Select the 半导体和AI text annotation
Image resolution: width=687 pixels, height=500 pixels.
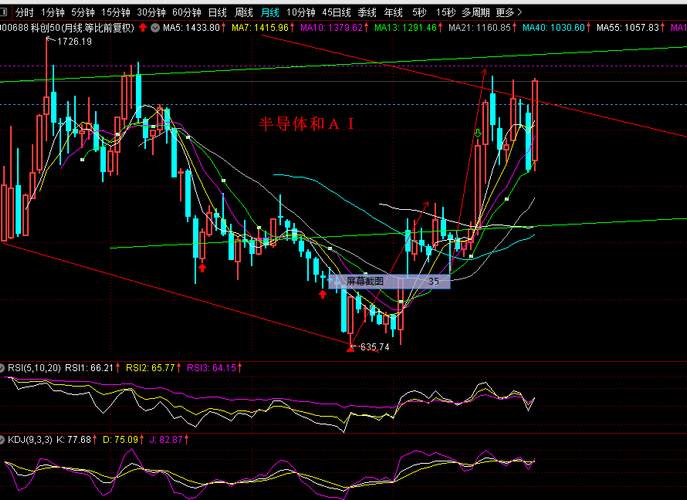coord(307,124)
